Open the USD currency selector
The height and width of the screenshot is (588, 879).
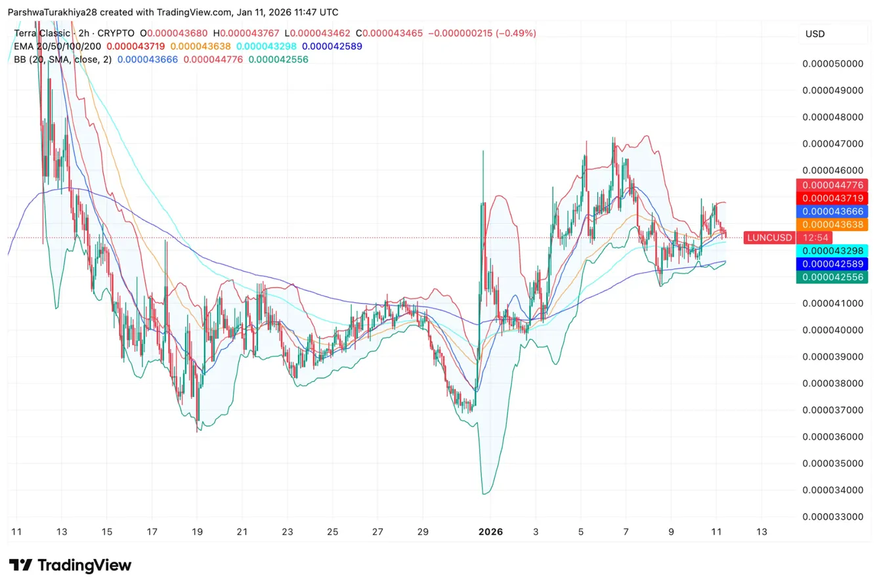click(x=815, y=33)
